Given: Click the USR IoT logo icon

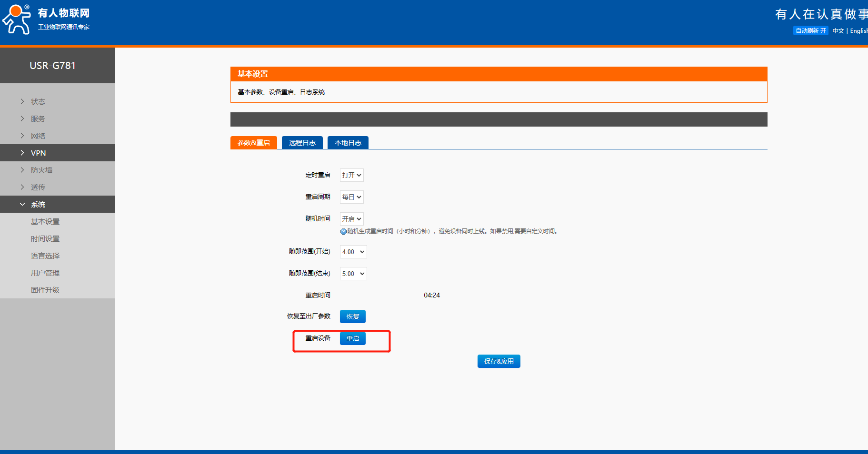Looking at the screenshot, I should click(17, 20).
